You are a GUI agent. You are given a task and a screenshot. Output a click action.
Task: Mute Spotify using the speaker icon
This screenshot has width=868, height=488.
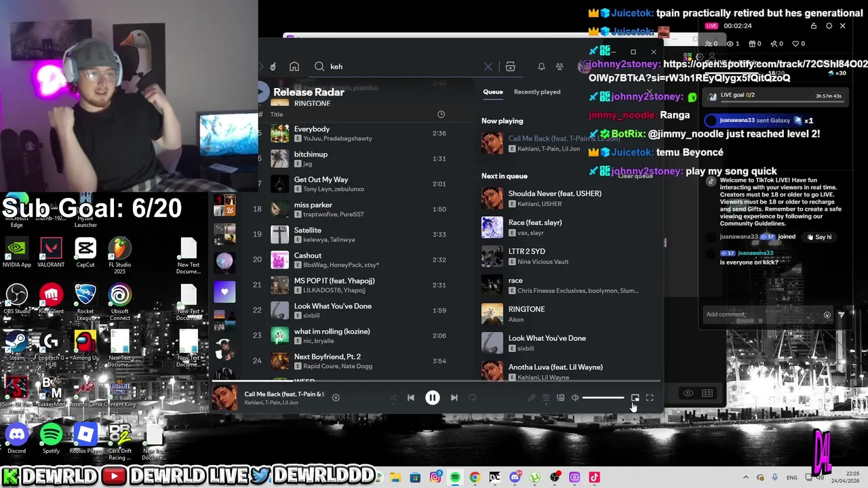(575, 398)
